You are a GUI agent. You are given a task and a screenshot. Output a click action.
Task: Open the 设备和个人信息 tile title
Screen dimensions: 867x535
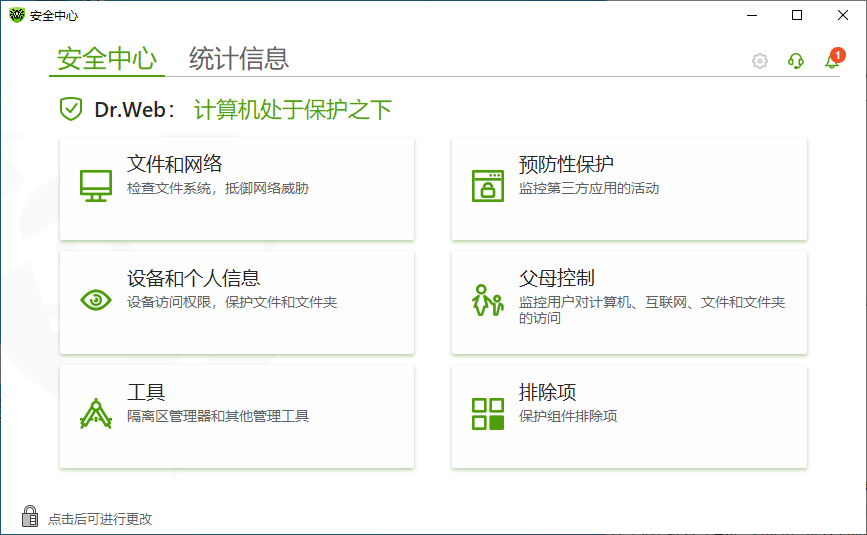194,278
